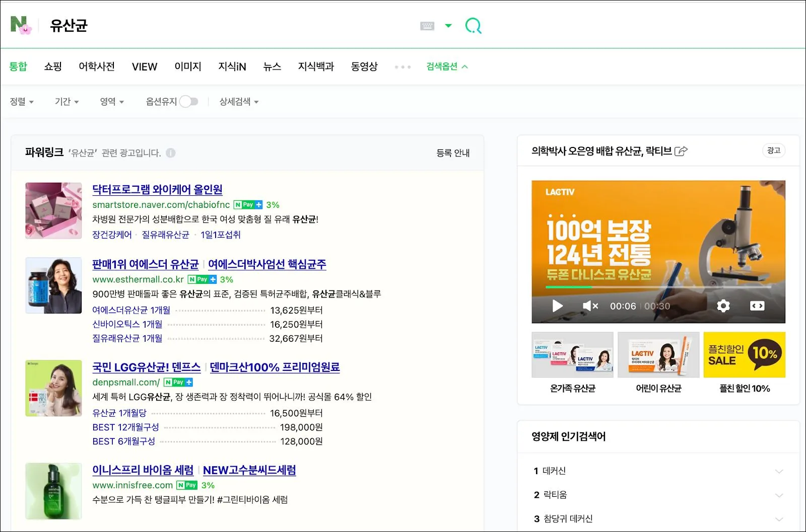
Task: Go to the VIEW tab
Action: pyautogui.click(x=145, y=66)
